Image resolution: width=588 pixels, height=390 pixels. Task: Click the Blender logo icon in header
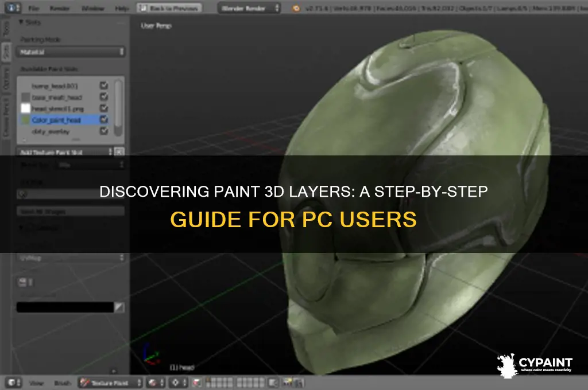click(x=296, y=8)
